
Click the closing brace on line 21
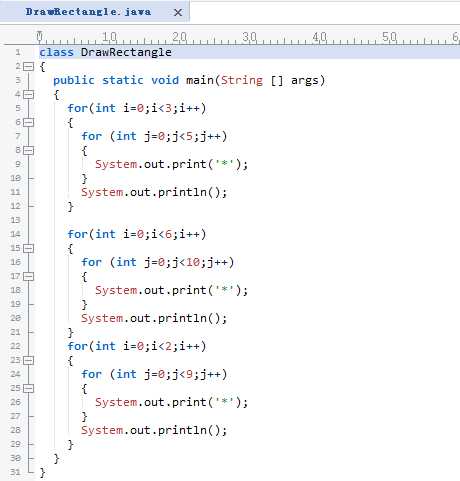(x=71, y=333)
